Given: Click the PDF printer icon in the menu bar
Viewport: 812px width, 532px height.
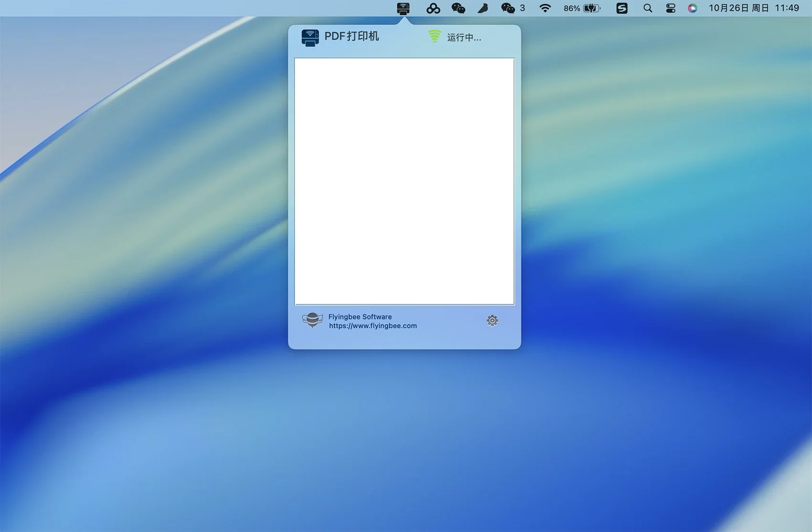Looking at the screenshot, I should 403,8.
